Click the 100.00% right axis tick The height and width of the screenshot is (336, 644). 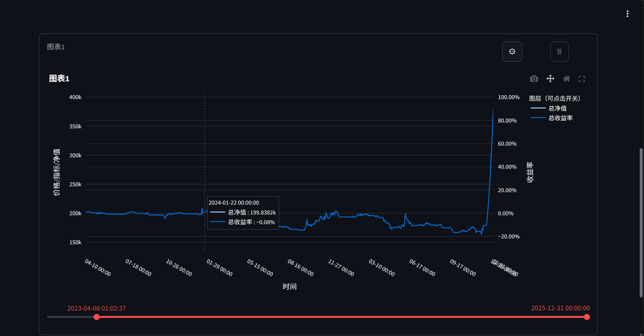[x=509, y=97]
